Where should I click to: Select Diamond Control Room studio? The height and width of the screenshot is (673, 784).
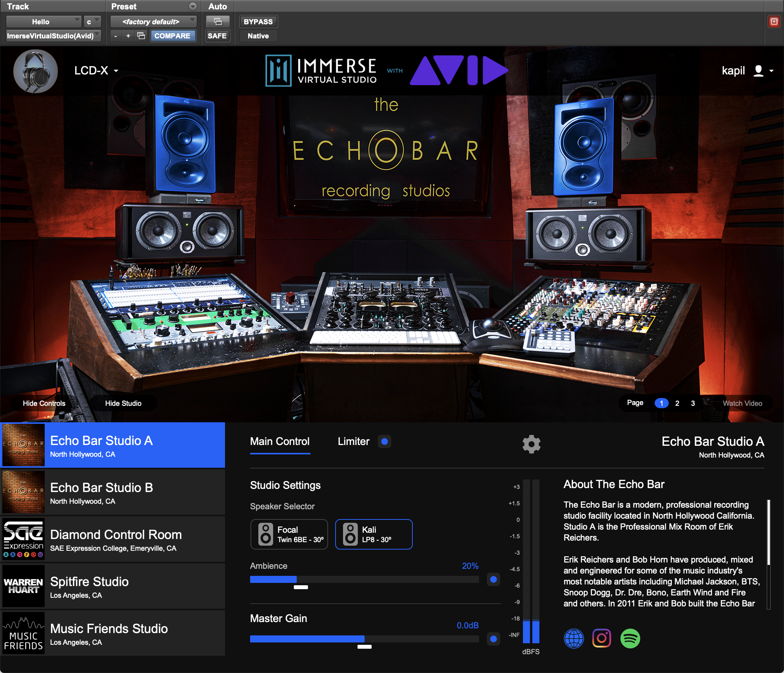(113, 539)
